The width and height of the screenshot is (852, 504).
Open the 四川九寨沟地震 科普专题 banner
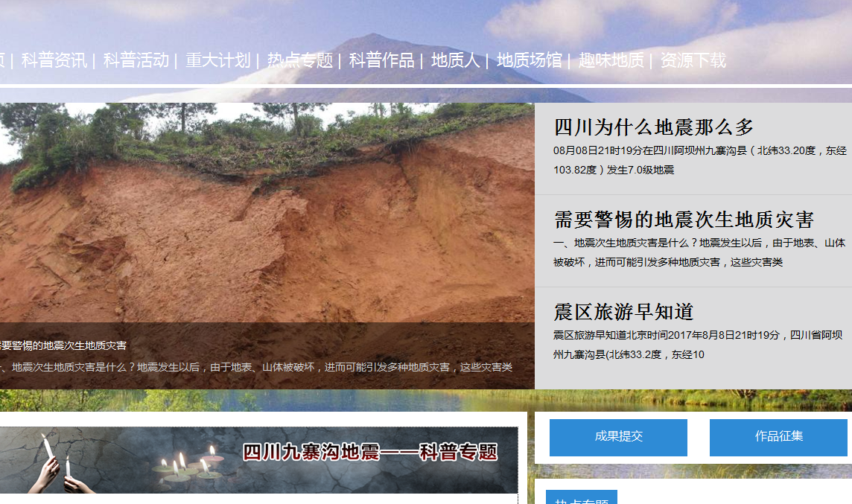click(258, 459)
